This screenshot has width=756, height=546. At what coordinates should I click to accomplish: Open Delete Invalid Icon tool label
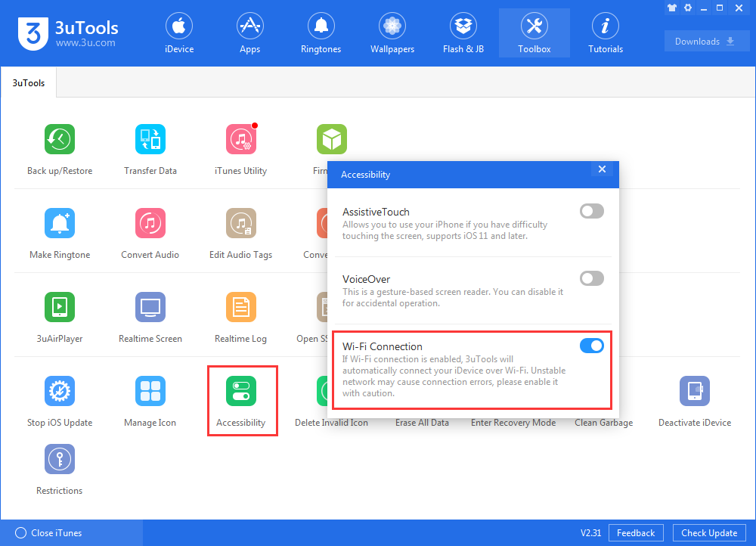(332, 423)
